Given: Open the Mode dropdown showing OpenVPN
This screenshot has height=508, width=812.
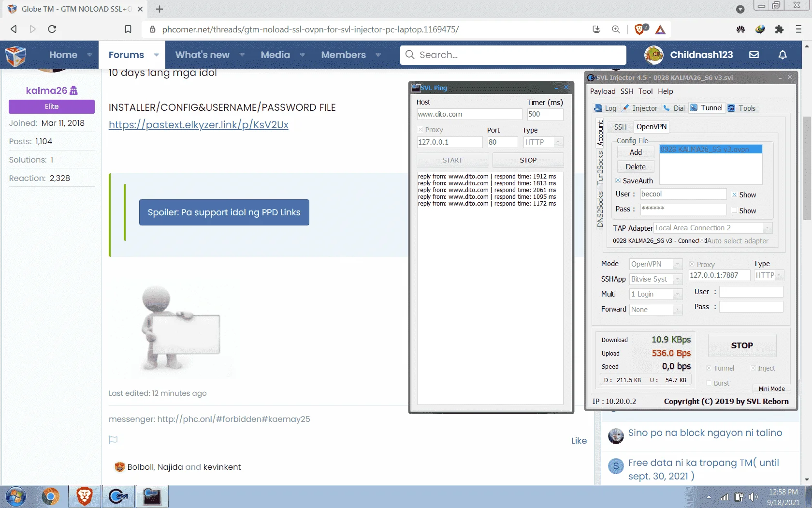Looking at the screenshot, I should coord(678,264).
